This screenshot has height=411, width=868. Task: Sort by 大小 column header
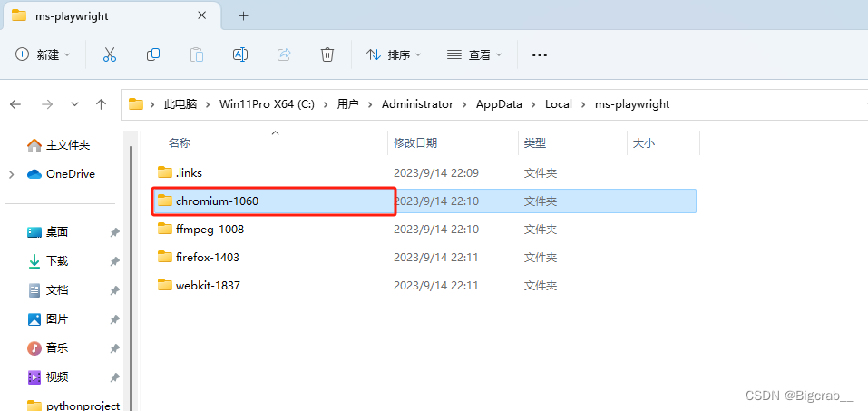[x=644, y=143]
